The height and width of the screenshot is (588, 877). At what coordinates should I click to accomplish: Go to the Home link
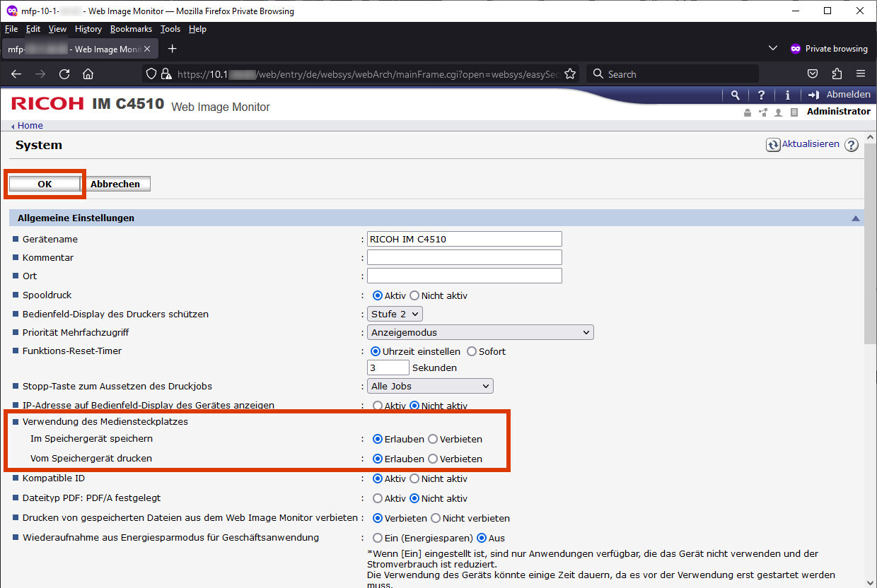coord(30,126)
